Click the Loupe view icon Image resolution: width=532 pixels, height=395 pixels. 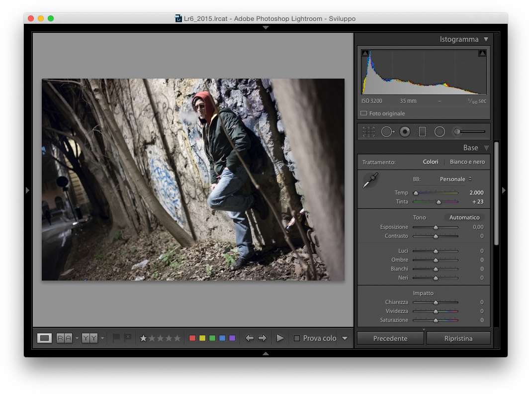click(45, 338)
